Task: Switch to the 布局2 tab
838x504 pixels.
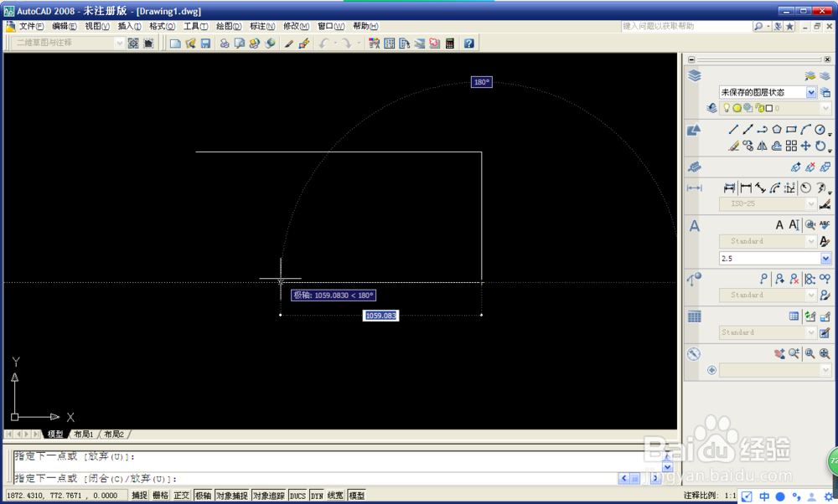Action: pos(114,434)
